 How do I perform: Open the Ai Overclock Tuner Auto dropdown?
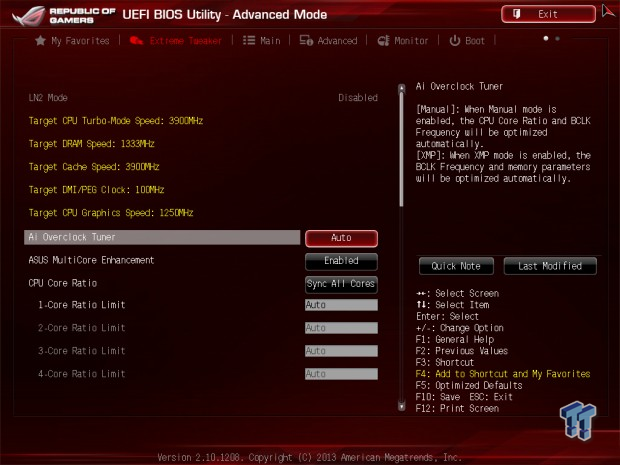click(341, 238)
